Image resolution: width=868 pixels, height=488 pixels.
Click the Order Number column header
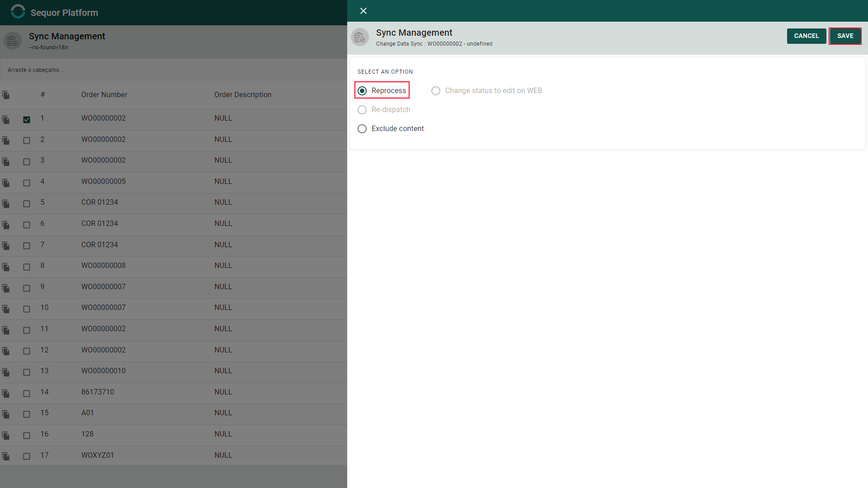(x=104, y=94)
